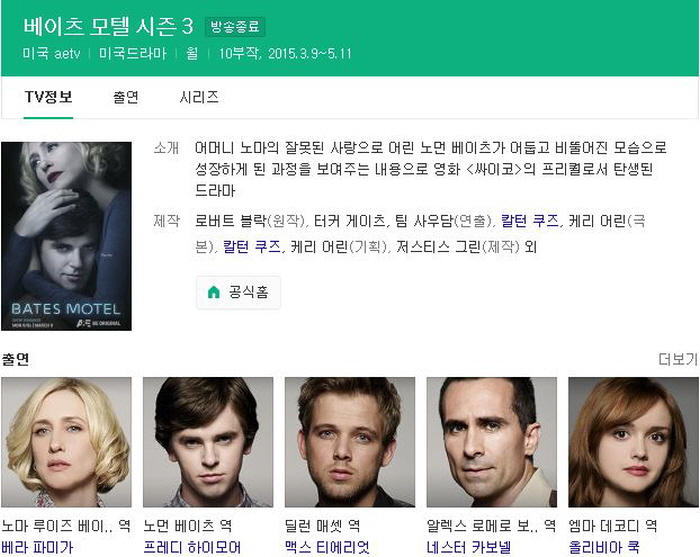Open 네스터 카보넬 actor link

click(x=469, y=547)
